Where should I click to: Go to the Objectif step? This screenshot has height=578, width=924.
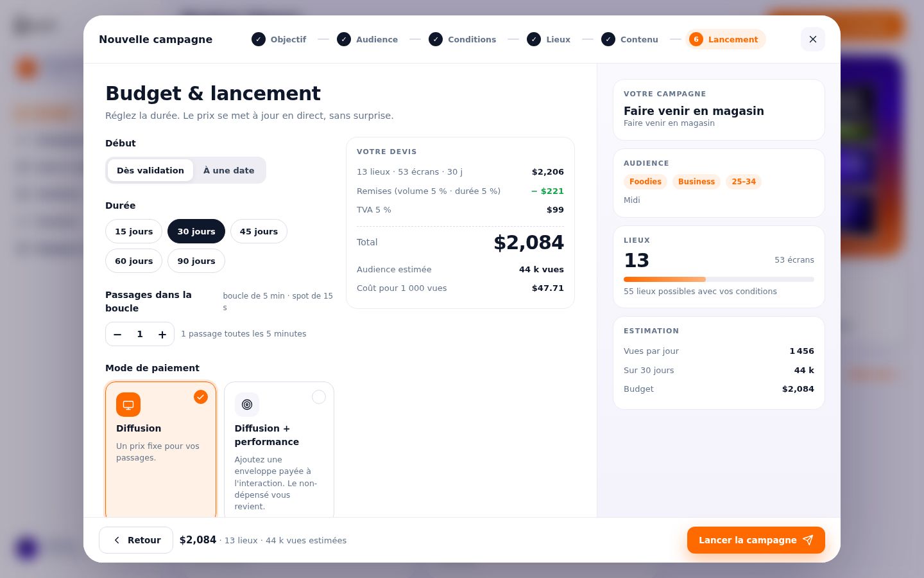pos(279,39)
